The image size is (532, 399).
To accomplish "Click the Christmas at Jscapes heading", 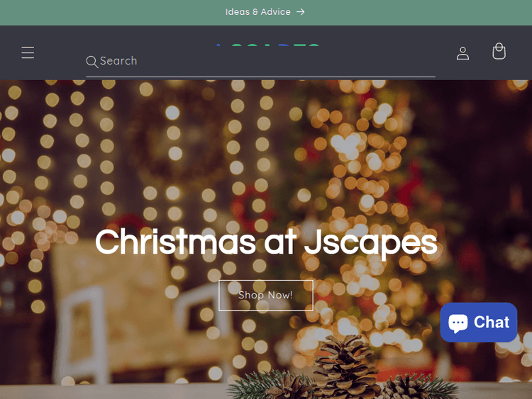I will click(x=266, y=242).
